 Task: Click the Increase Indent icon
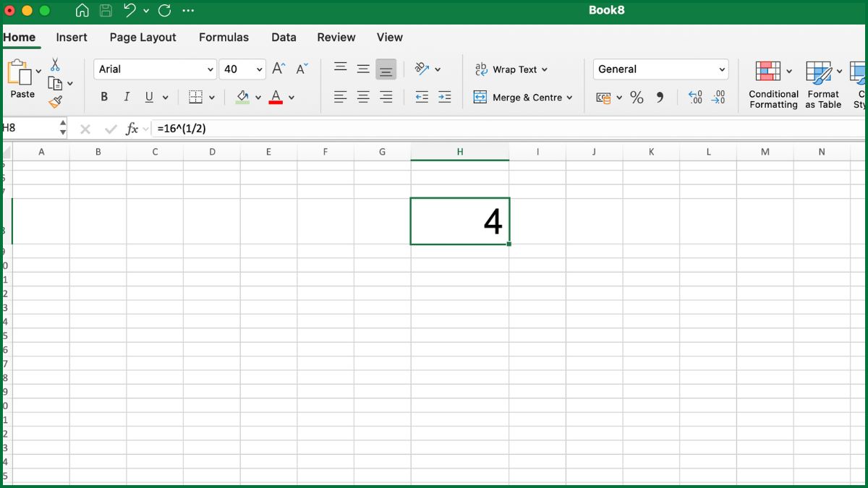coord(445,97)
